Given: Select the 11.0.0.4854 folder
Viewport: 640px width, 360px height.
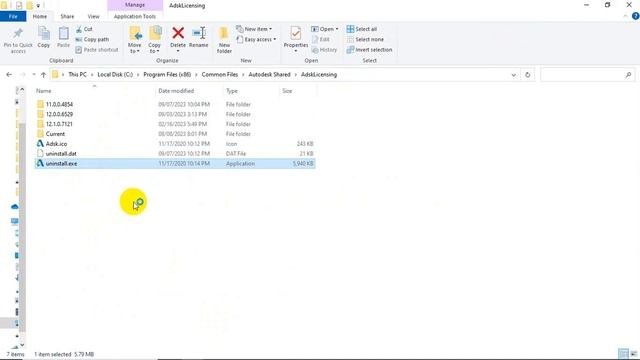Looking at the screenshot, I should click(175, 104).
